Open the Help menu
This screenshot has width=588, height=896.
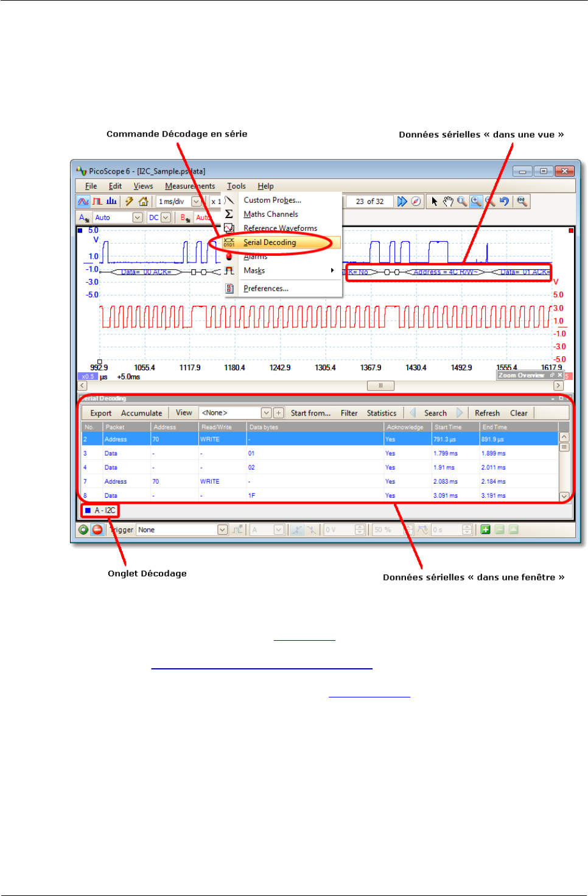pyautogui.click(x=265, y=186)
